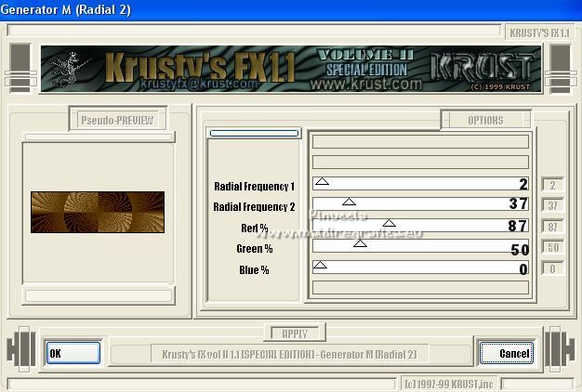This screenshot has height=392, width=582.
Task: Click the KRUSTY'S FX 1.1 corner label
Action: [539, 33]
